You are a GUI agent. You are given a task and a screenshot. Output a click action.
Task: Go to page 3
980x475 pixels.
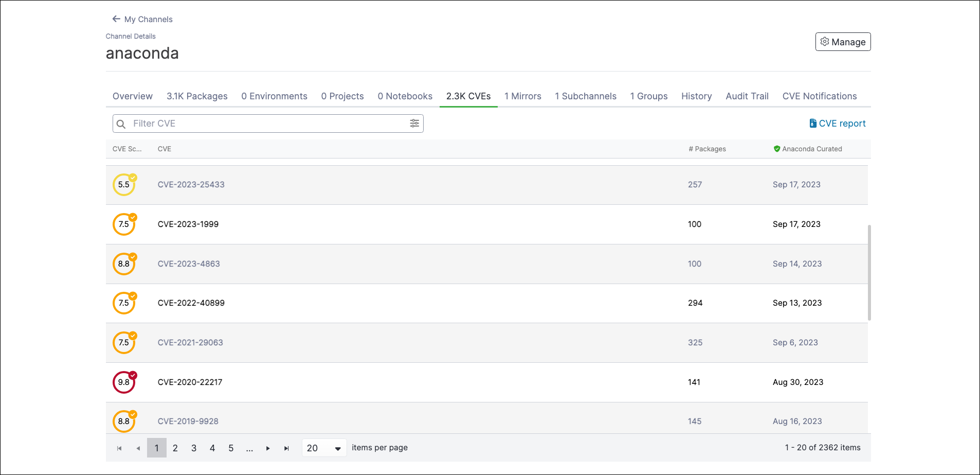tap(194, 448)
